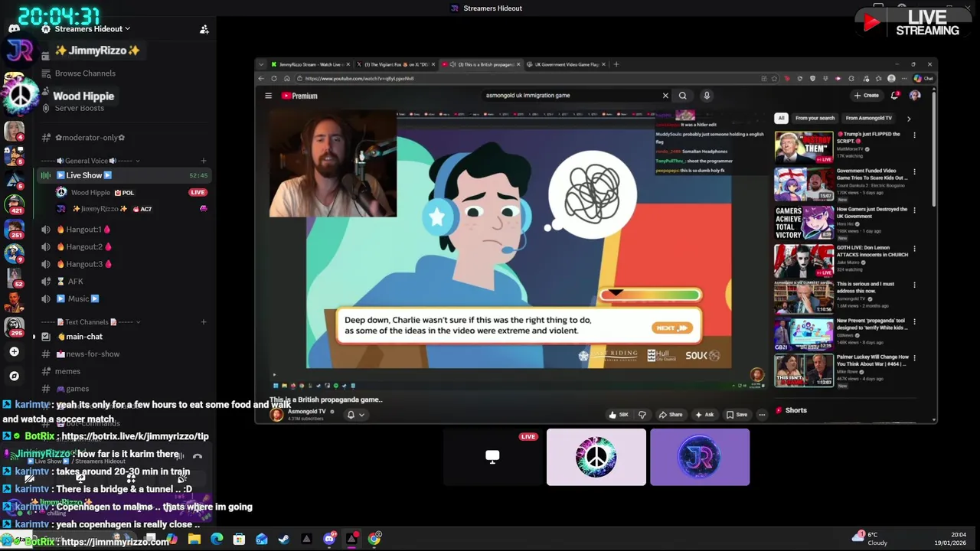This screenshot has width=980, height=551.
Task: Switch to The Vigilant Fox X tab
Action: (396, 64)
